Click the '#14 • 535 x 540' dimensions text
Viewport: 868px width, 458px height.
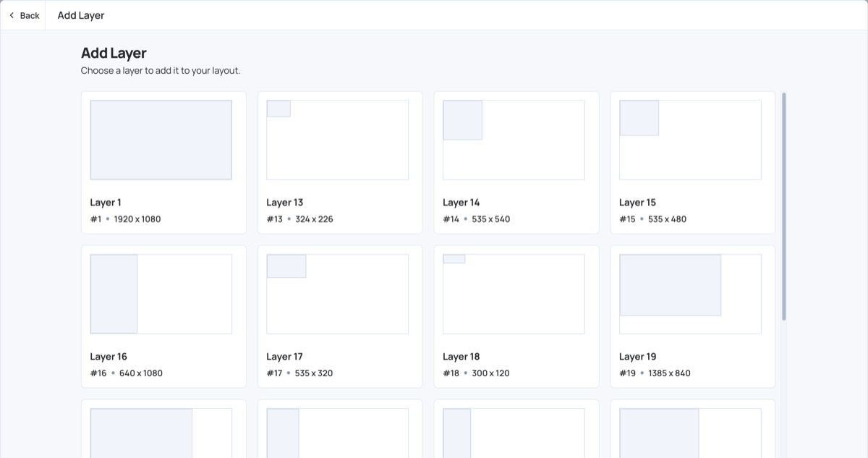(476, 219)
